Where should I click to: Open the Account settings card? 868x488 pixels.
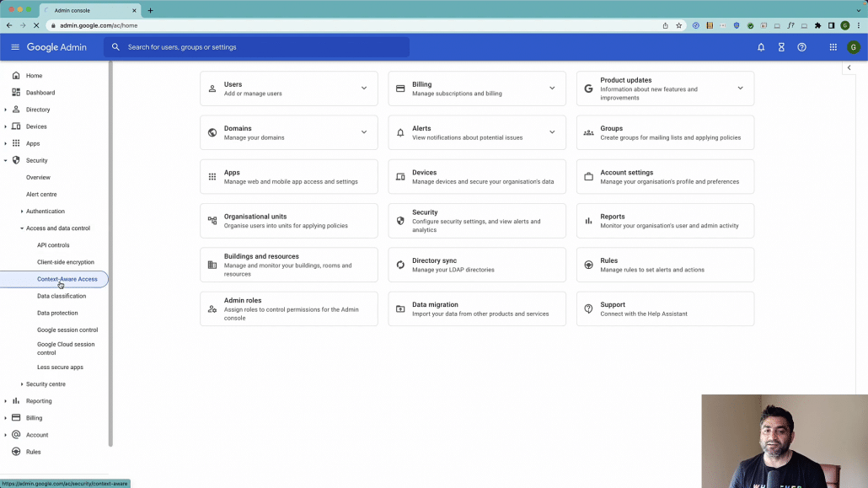point(665,177)
